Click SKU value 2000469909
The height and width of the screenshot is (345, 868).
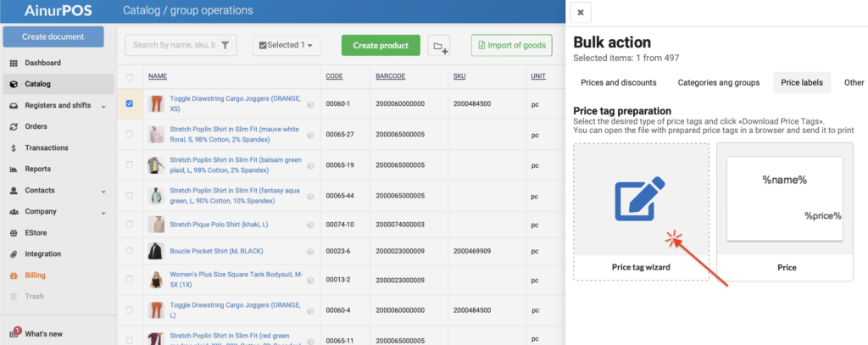[472, 251]
